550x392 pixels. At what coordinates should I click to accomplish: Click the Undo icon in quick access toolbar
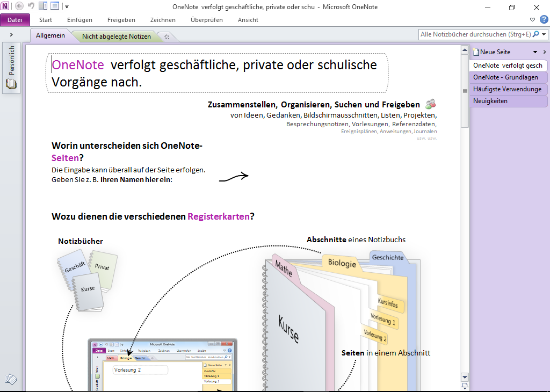pyautogui.click(x=31, y=6)
